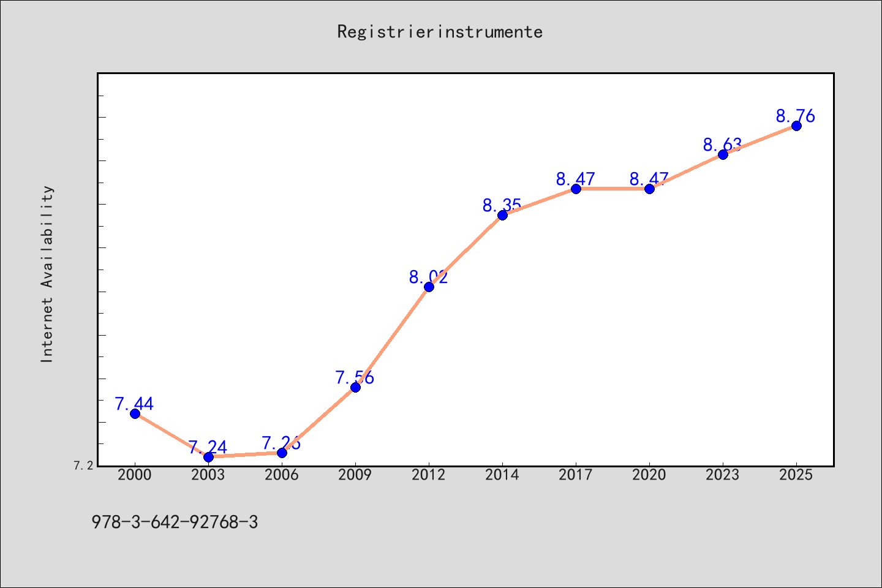Click the y-axis tick label 7.2
The height and width of the screenshot is (588, 882).
click(83, 466)
